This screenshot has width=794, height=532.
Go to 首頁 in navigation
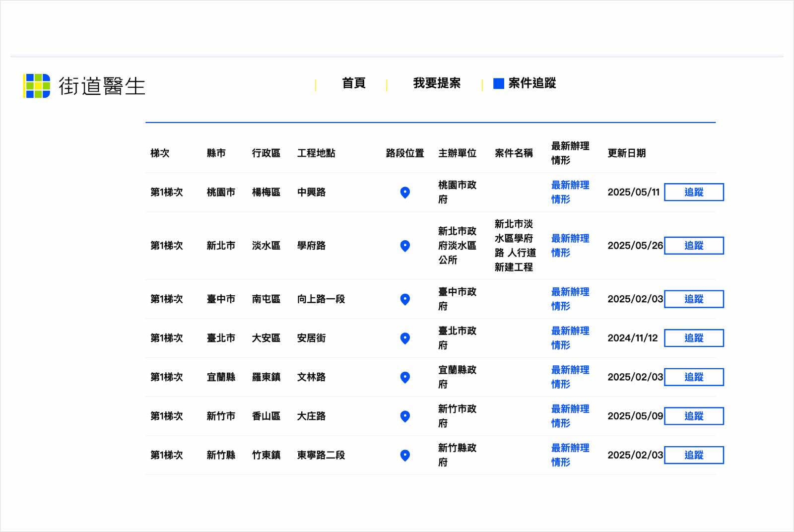[354, 83]
